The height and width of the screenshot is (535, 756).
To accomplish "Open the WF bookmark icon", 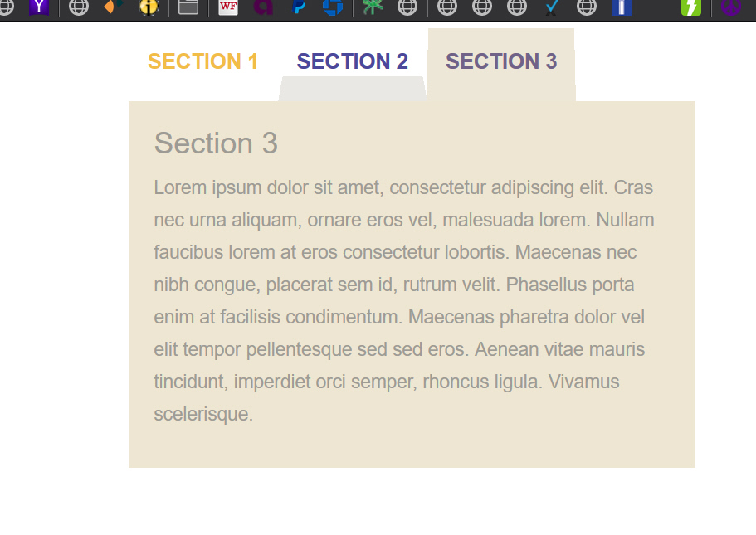I will [x=228, y=7].
